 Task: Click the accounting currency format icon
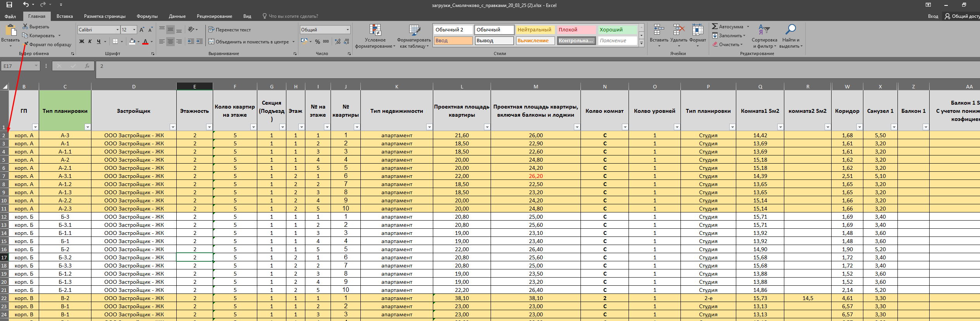click(304, 41)
